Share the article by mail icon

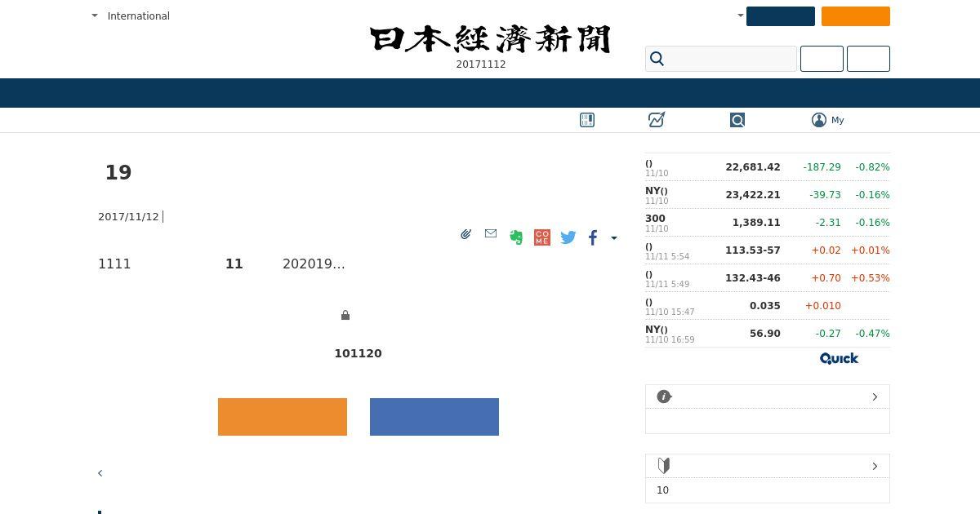click(x=491, y=233)
